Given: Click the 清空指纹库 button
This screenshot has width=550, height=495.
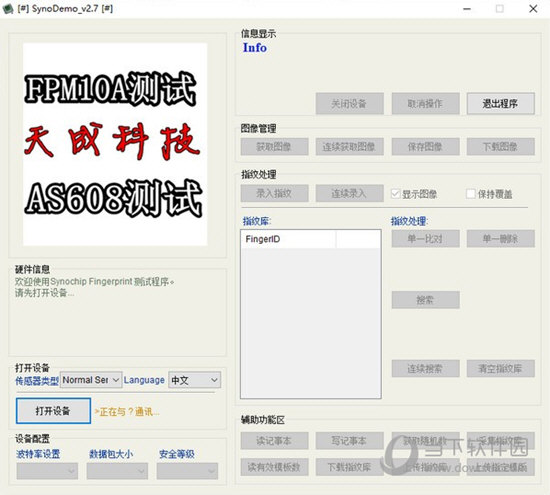Looking at the screenshot, I should (501, 369).
